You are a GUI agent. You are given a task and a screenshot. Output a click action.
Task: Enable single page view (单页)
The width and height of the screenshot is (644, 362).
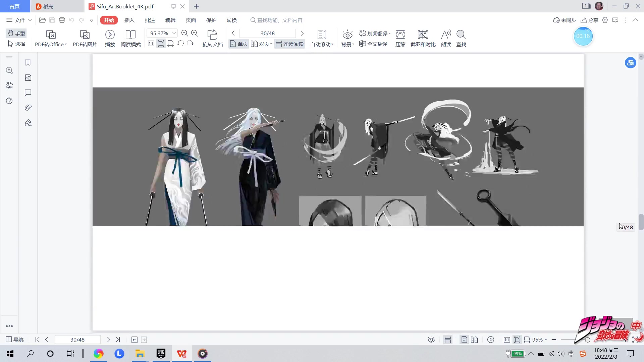tap(239, 44)
